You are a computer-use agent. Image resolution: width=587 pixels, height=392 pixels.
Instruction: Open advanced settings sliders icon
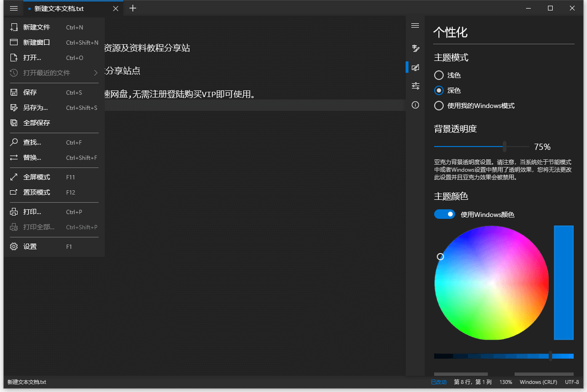(x=415, y=86)
